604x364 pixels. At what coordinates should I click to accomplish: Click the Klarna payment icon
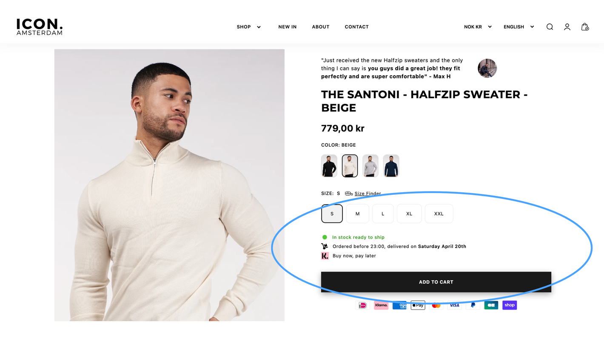point(381,305)
